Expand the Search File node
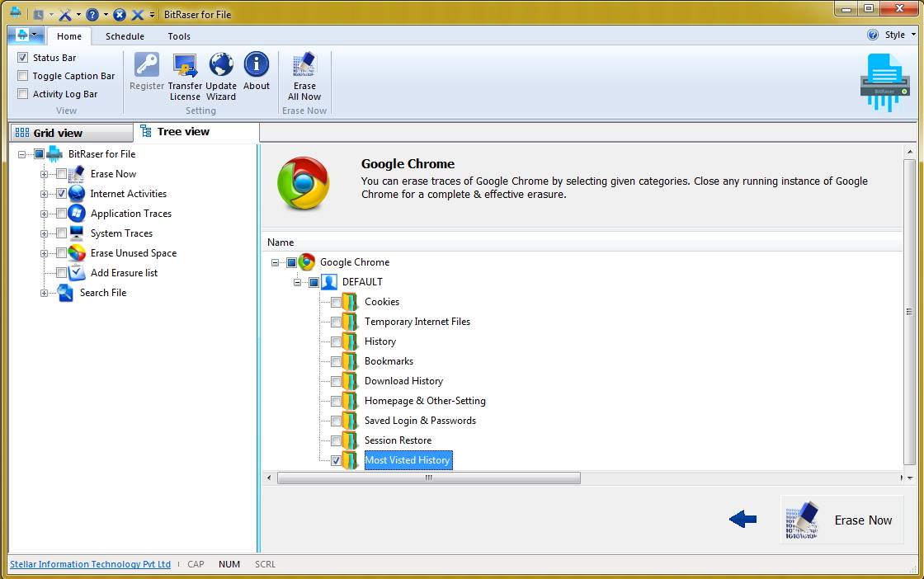924x579 pixels. point(45,293)
